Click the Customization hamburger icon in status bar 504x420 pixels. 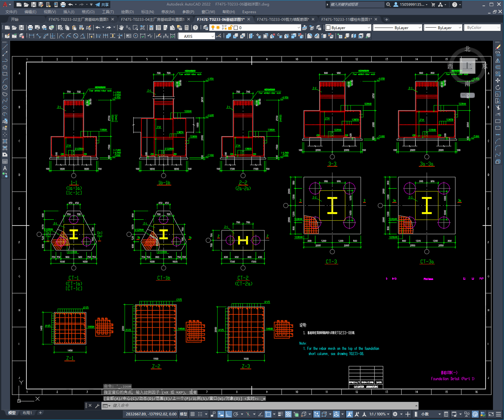(x=499, y=414)
